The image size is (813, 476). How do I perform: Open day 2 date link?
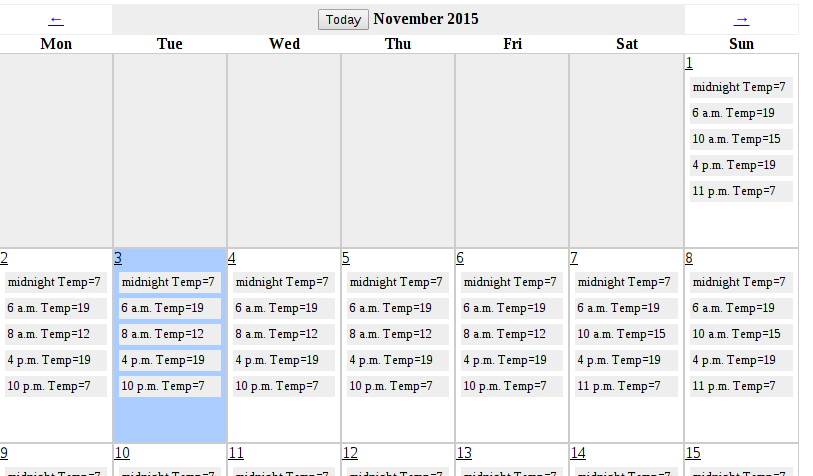click(x=4, y=258)
